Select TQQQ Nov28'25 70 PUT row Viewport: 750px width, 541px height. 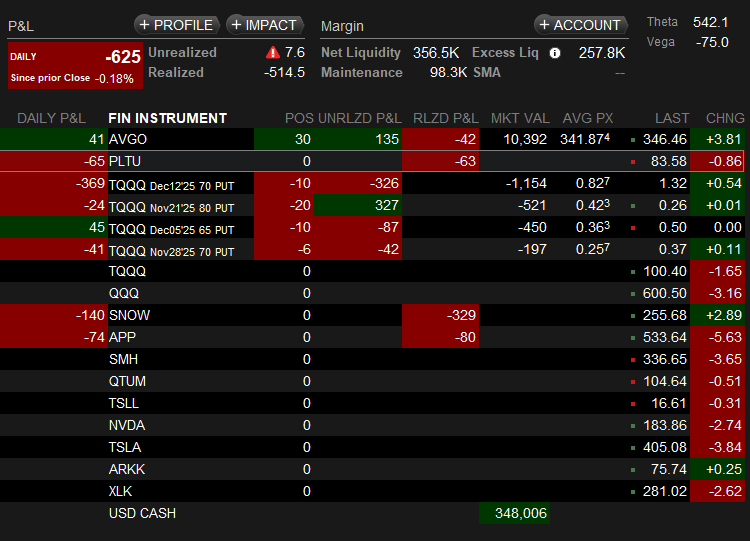pyautogui.click(x=372, y=249)
